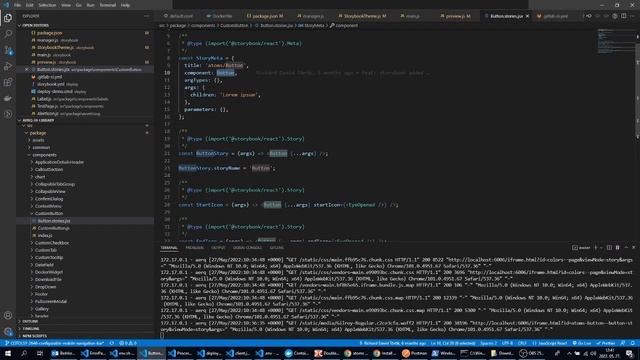This screenshot has height=360, width=640.
Task: Open changes icon in editor title bar
Action: pyautogui.click(x=589, y=16)
